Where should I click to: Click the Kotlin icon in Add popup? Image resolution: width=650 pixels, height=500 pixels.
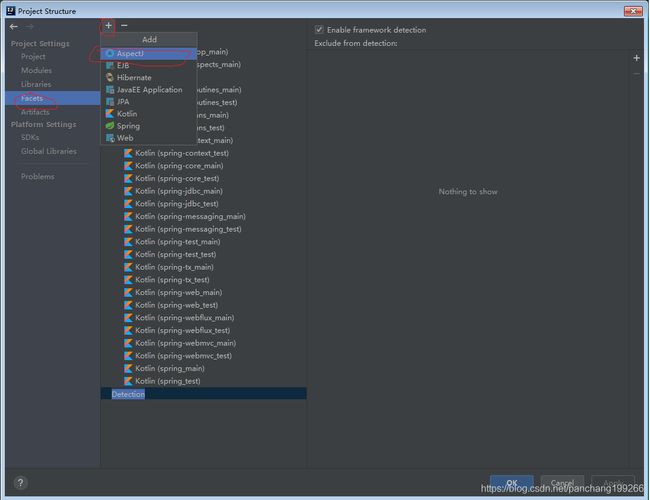pyautogui.click(x=109, y=114)
